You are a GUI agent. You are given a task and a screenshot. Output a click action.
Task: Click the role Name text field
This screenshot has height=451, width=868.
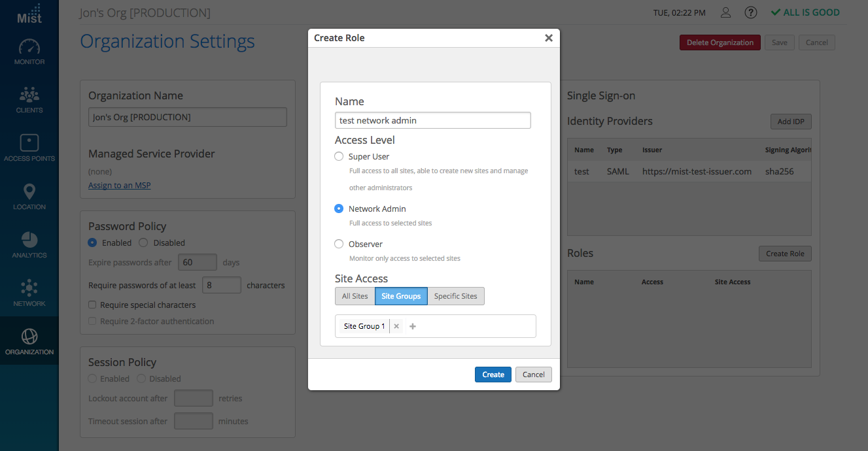point(432,120)
